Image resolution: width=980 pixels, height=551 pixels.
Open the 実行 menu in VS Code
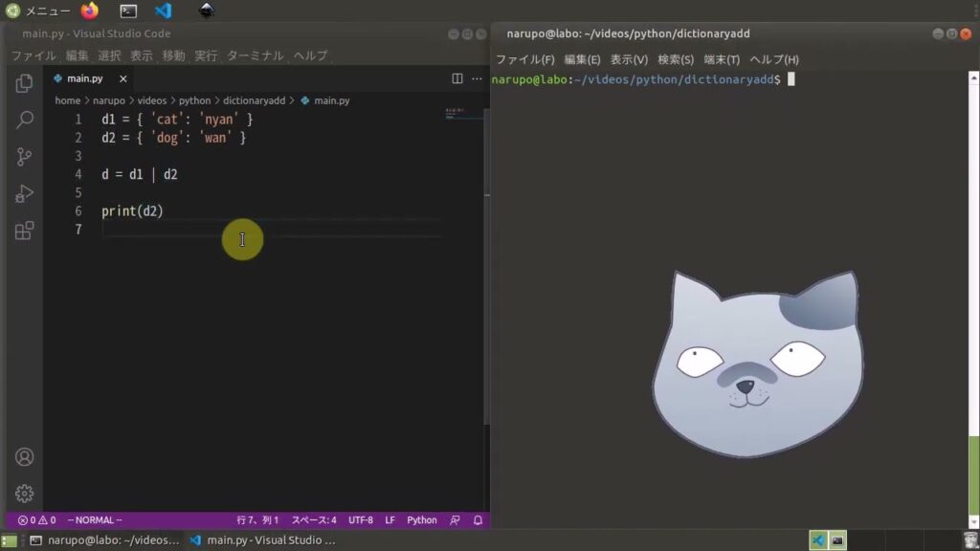click(x=206, y=55)
